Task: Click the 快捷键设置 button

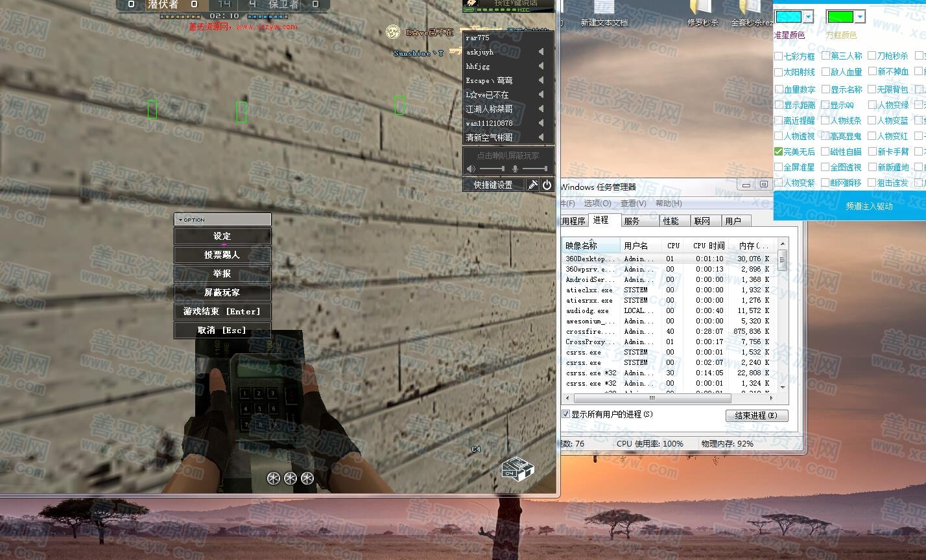Action: (493, 185)
